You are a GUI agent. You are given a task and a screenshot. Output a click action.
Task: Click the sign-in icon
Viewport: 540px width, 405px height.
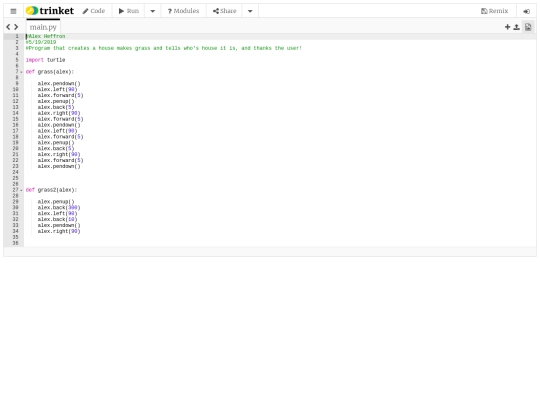coord(527,11)
